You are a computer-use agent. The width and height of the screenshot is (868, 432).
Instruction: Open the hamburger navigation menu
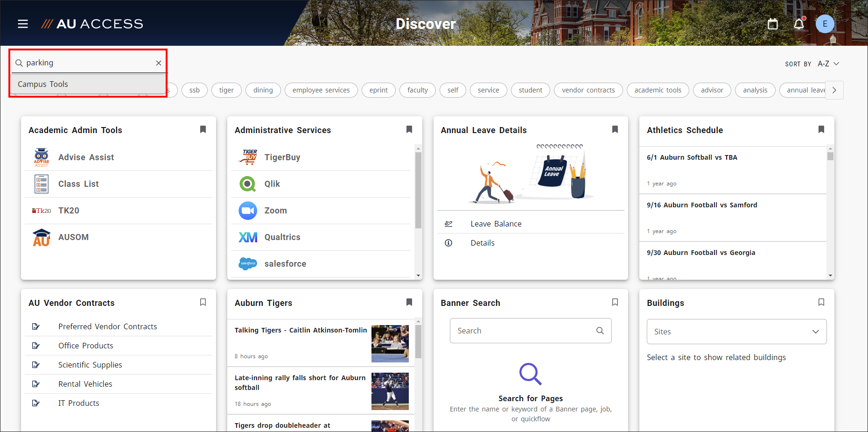click(x=23, y=24)
